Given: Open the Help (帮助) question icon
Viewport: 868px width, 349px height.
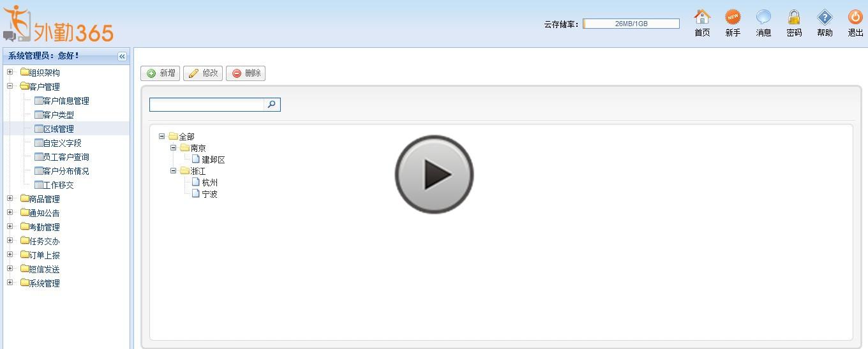Looking at the screenshot, I should click(x=825, y=17).
